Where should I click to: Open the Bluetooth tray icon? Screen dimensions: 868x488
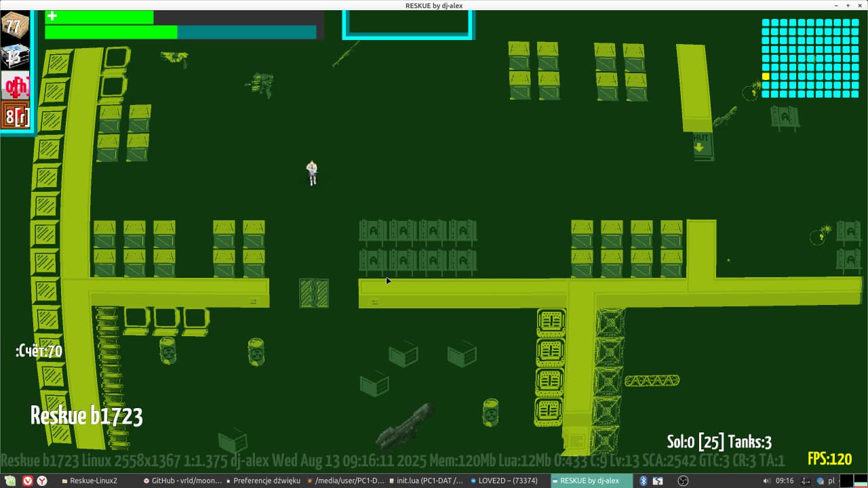click(x=644, y=481)
